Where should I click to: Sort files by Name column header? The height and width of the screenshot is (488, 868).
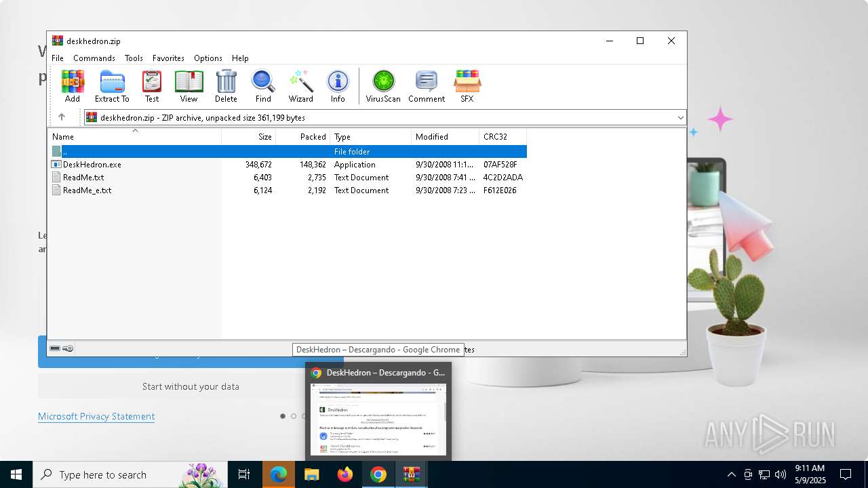pos(134,137)
